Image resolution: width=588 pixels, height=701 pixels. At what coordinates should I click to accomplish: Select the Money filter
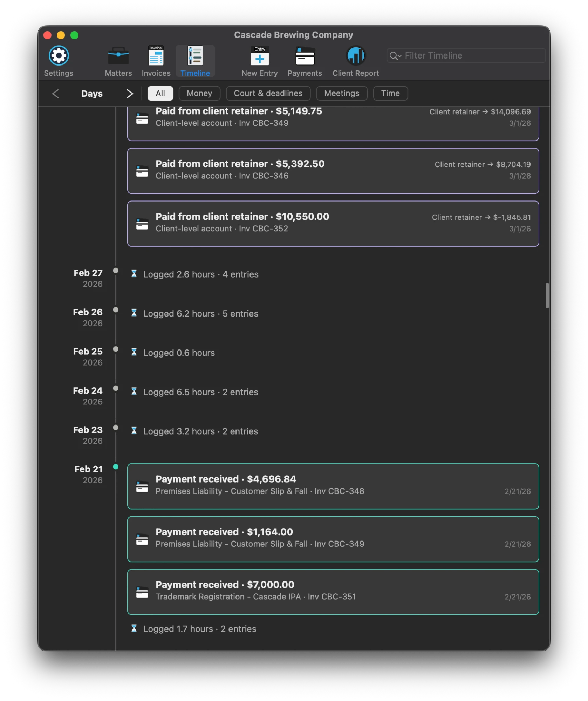click(199, 93)
